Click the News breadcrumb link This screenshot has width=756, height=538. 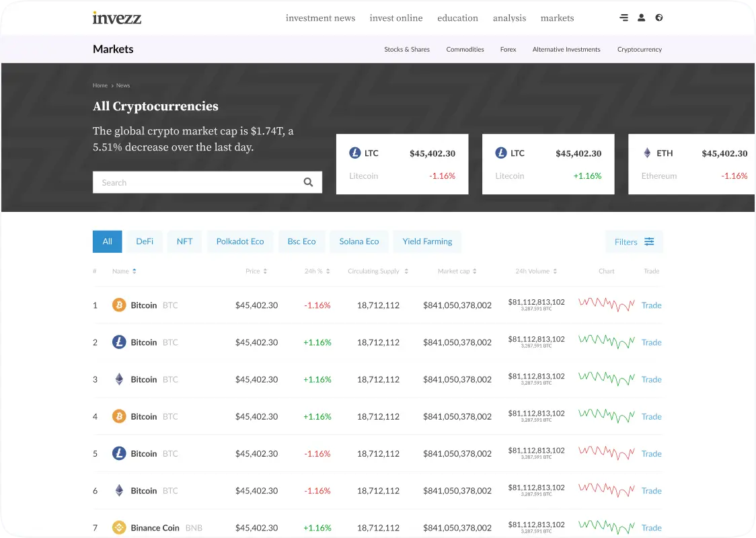coord(123,85)
